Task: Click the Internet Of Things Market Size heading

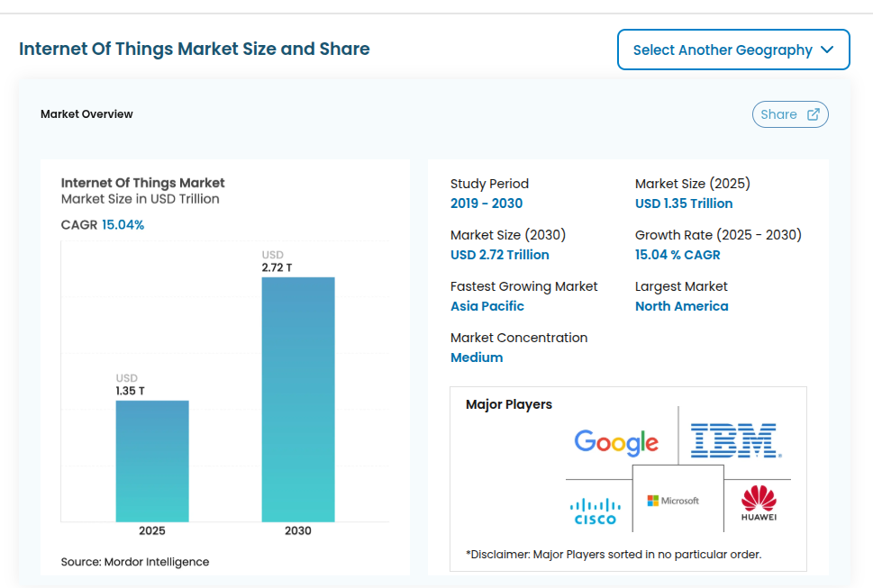Action: 195,49
